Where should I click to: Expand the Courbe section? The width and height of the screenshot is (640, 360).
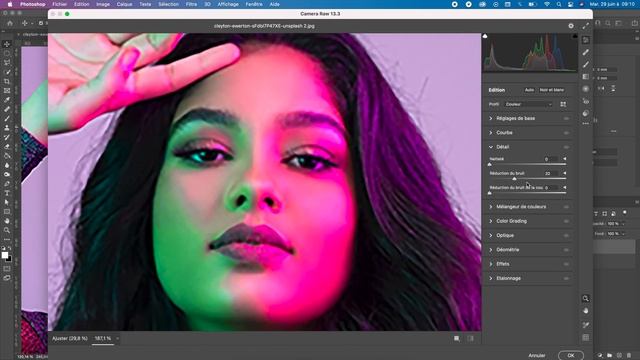point(491,133)
